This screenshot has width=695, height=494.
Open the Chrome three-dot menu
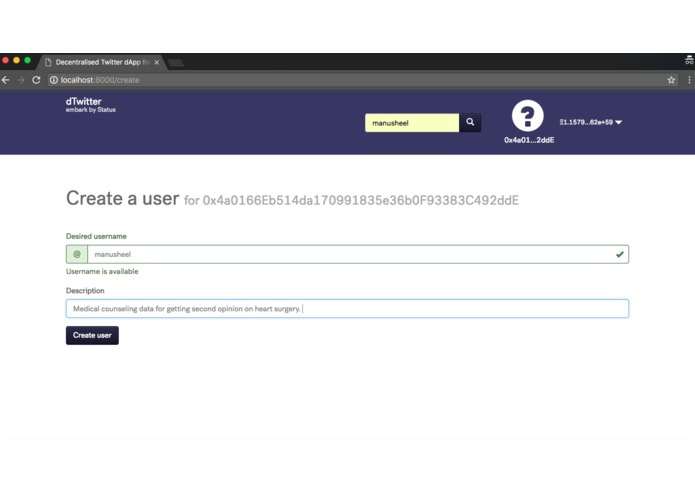[x=689, y=80]
